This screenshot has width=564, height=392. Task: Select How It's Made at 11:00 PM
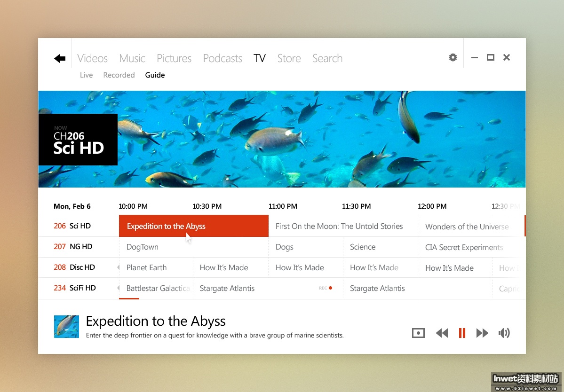[306, 267]
